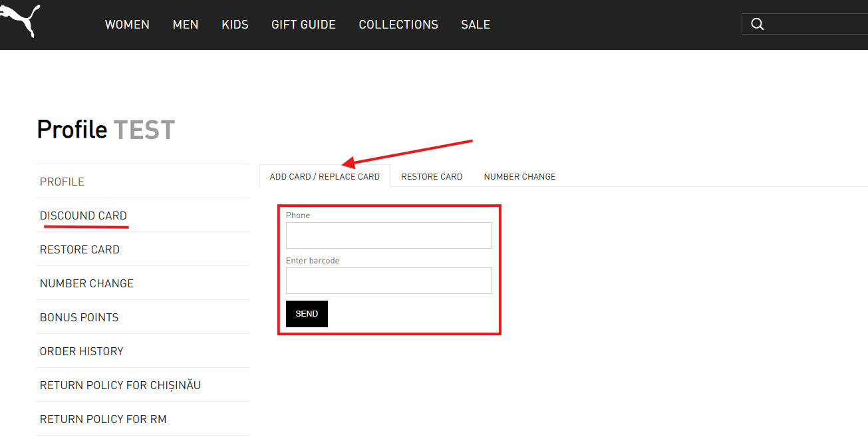Click the Phone field label
This screenshot has height=437, width=868.
tap(298, 216)
